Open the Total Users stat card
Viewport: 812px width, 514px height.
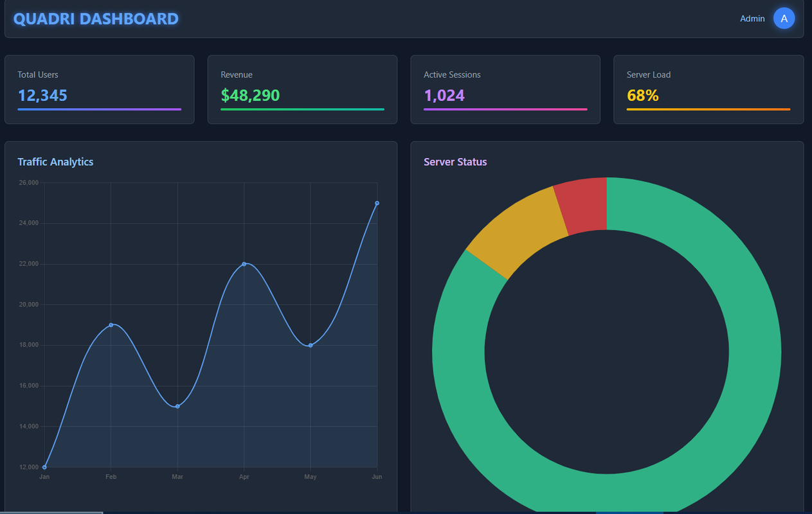100,89
